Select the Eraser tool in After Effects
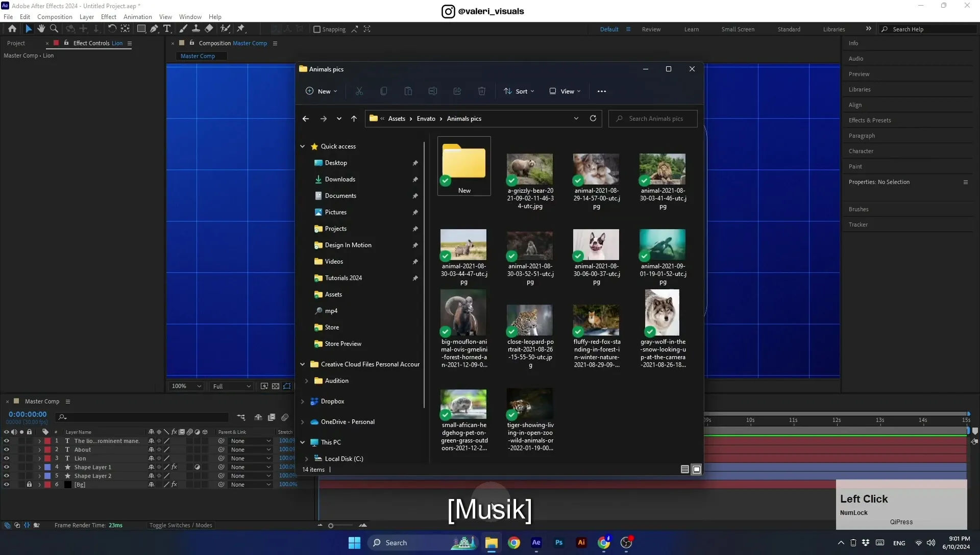This screenshot has height=555, width=980. click(x=209, y=29)
